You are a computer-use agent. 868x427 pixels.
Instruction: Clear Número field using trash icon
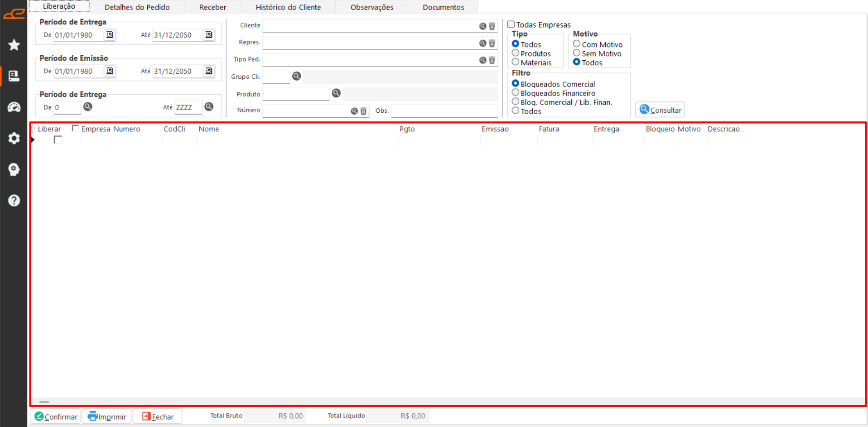[363, 111]
